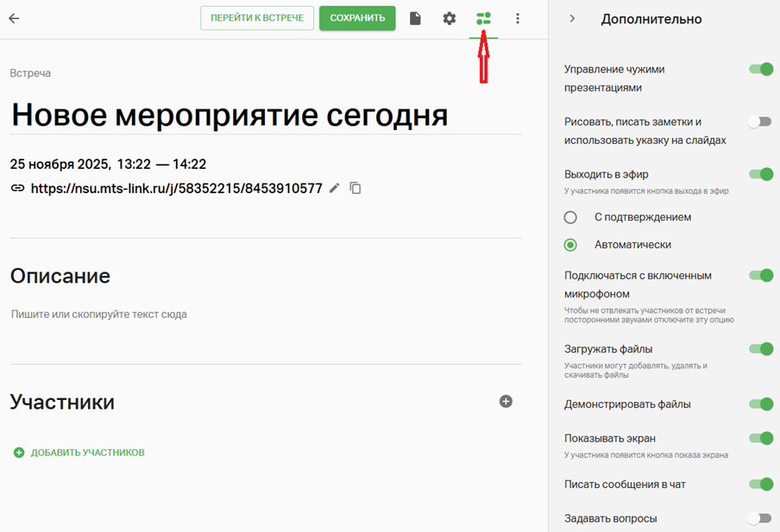Select the С подтверждением radio option
Image resolution: width=780 pixels, height=532 pixels.
570,217
